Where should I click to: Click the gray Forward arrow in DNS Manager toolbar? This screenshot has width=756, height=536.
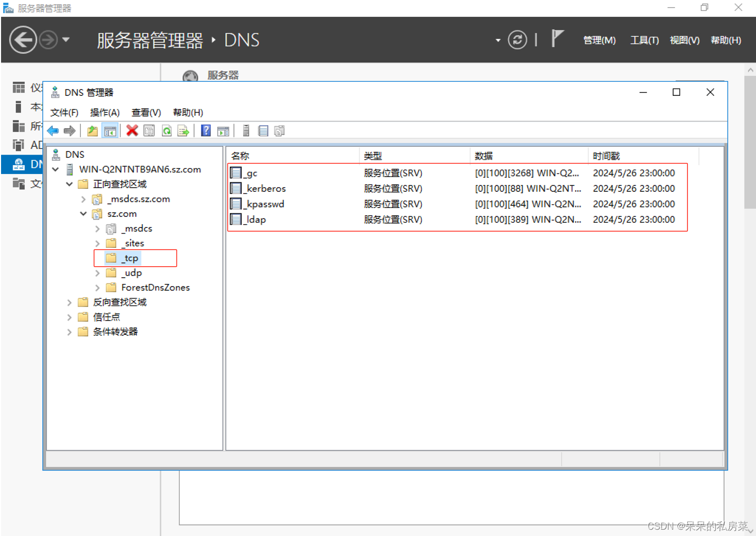(x=69, y=131)
